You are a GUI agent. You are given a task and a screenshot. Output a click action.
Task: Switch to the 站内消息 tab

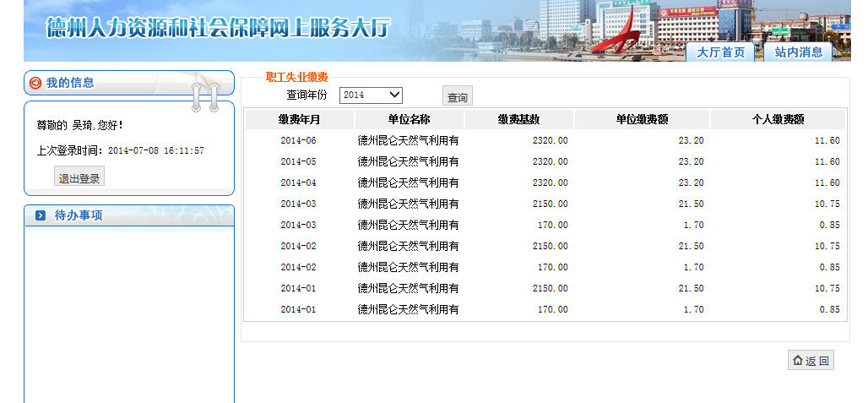798,52
